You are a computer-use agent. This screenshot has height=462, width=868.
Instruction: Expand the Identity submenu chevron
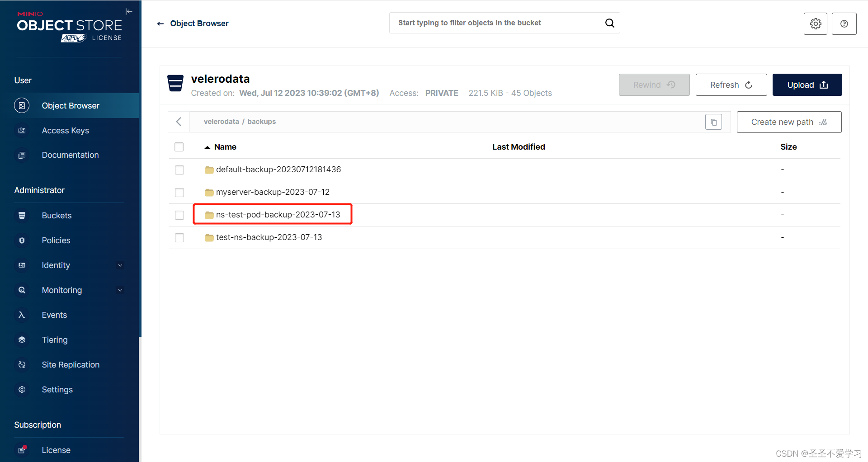(x=120, y=265)
